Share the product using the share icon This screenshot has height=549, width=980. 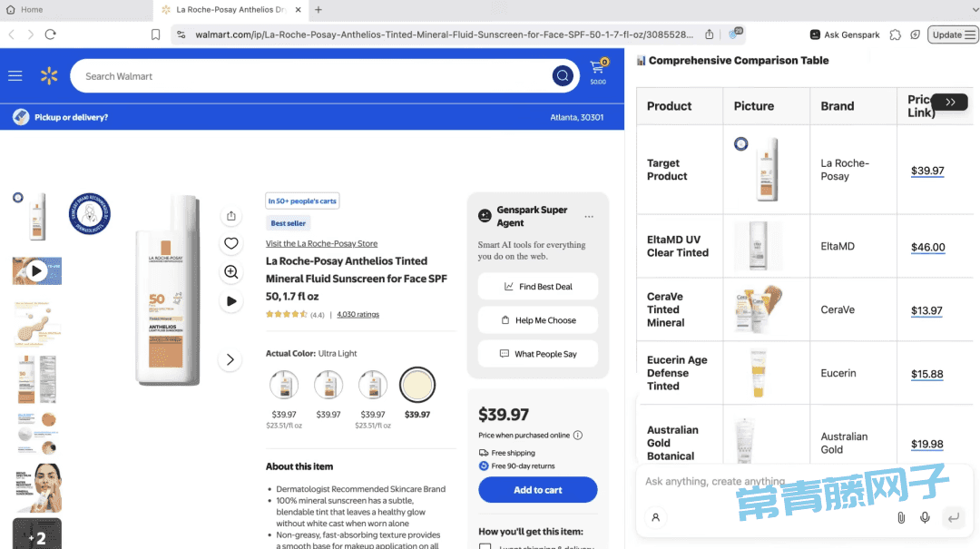click(x=231, y=216)
